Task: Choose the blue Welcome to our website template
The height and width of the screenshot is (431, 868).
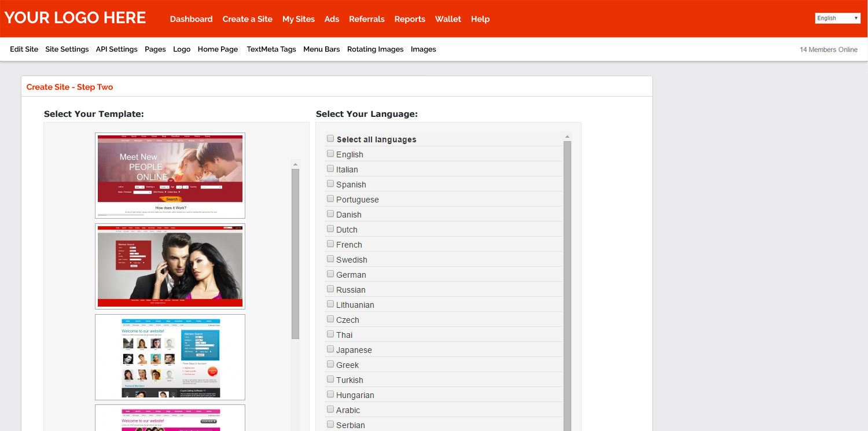Action: pos(170,357)
